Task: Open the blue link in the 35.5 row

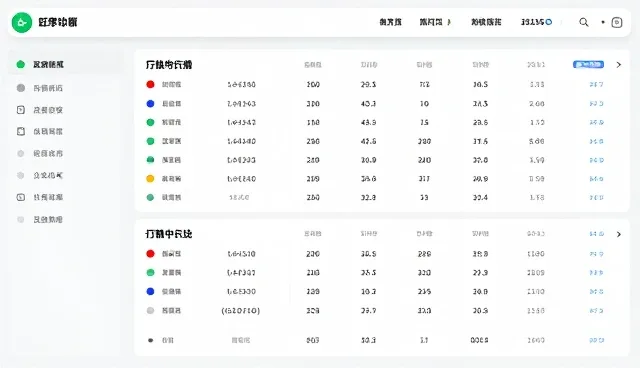Action: coord(596,273)
